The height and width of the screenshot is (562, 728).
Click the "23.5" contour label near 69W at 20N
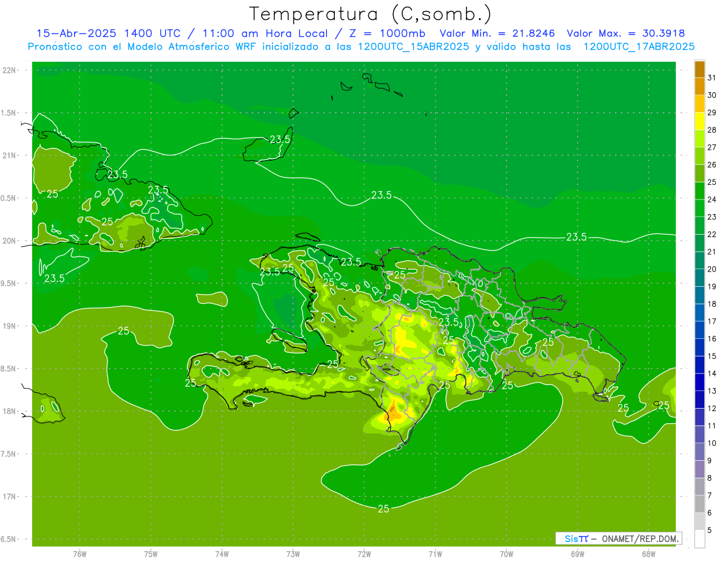pyautogui.click(x=576, y=236)
